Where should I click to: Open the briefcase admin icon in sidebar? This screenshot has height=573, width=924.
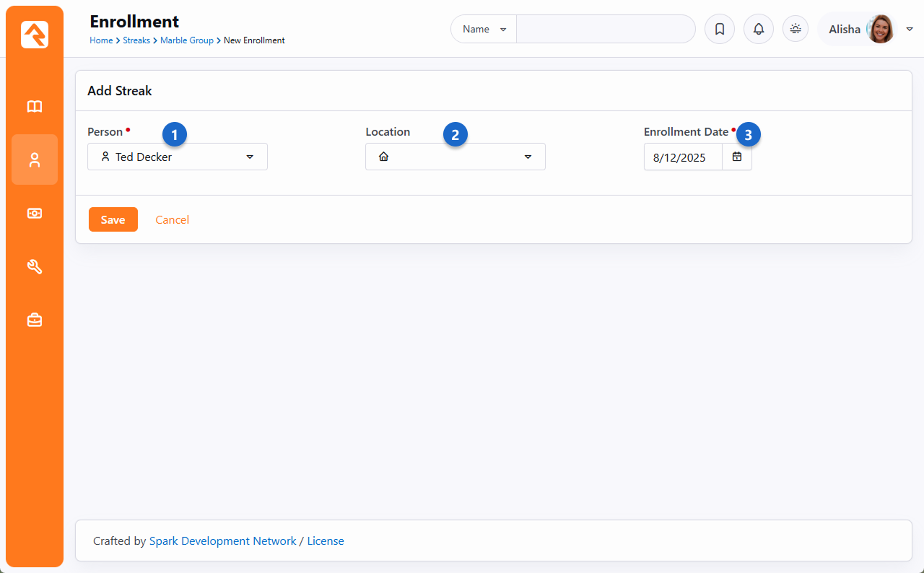[35, 320]
